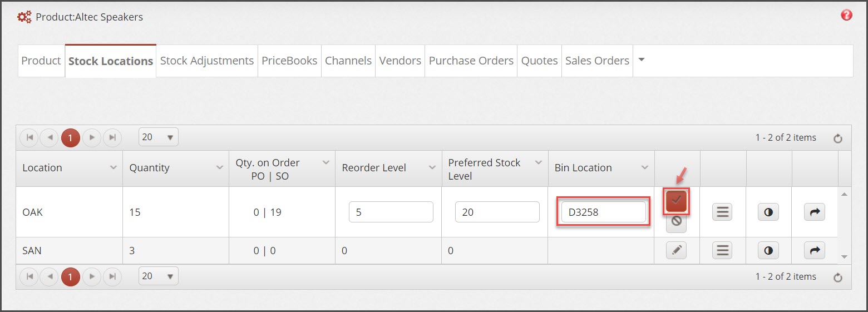Switch to the Product tab

[x=41, y=61]
